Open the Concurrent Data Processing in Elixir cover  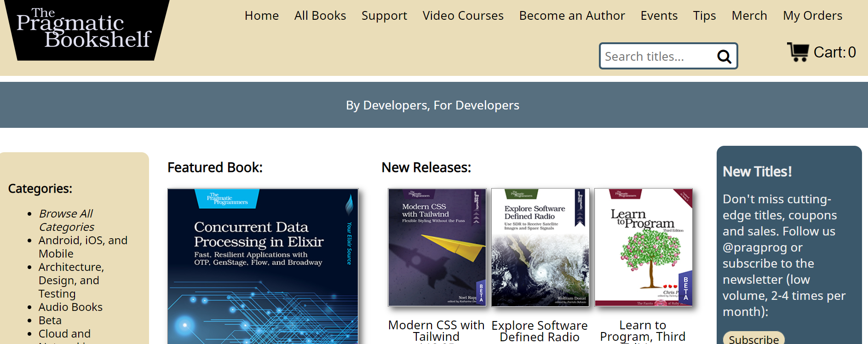[x=263, y=266]
